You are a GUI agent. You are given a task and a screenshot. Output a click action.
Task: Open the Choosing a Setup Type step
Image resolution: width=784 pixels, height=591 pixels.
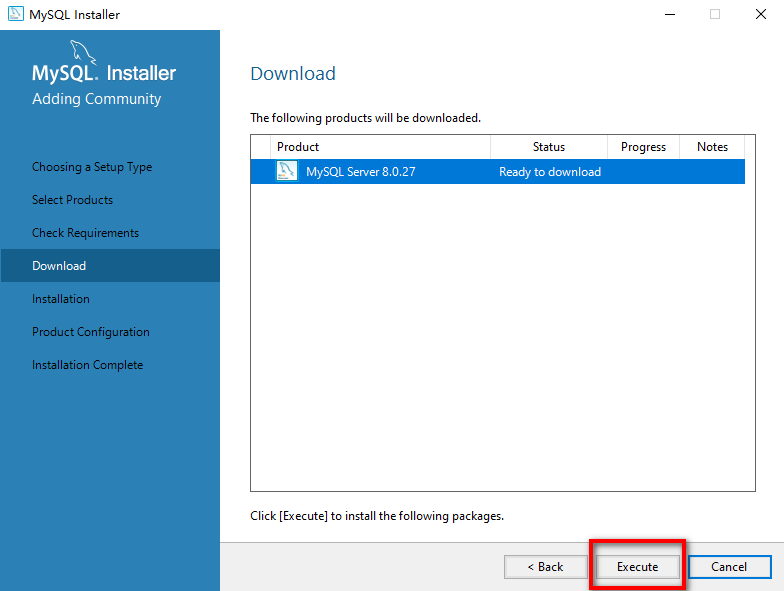coord(92,167)
